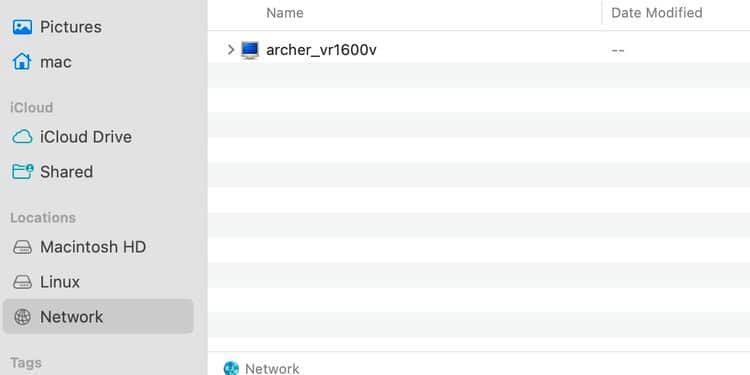
Task: Collapse the iCloud sidebar section header
Action: (32, 107)
